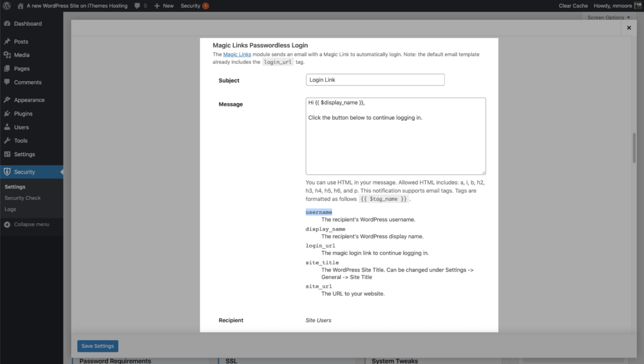Click the plus New icon in admin bar

click(x=157, y=6)
